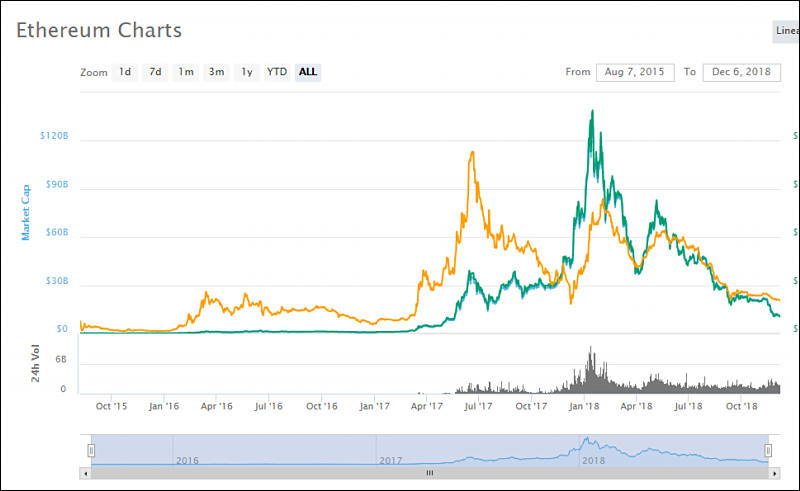
Task: Click the Oct '18 x-axis label
Action: coord(742,406)
